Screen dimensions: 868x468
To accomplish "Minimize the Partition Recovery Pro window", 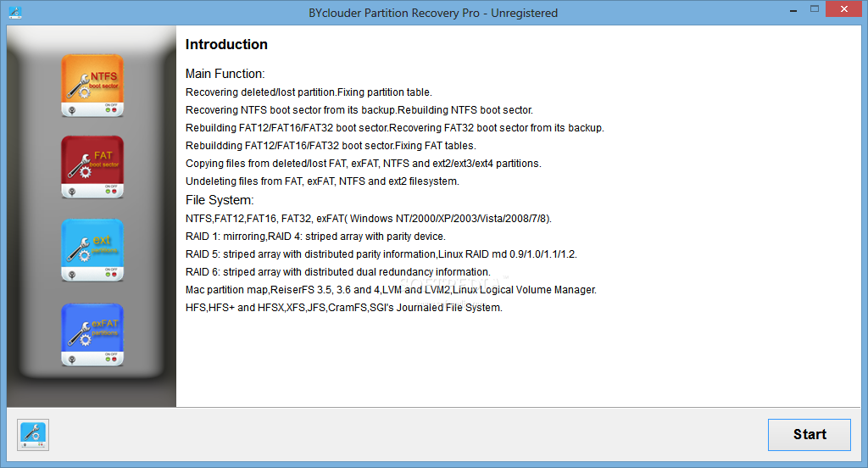I will pyautogui.click(x=793, y=10).
